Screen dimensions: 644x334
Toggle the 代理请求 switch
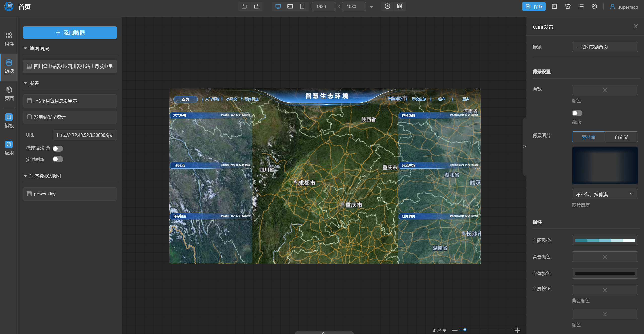coord(58,149)
